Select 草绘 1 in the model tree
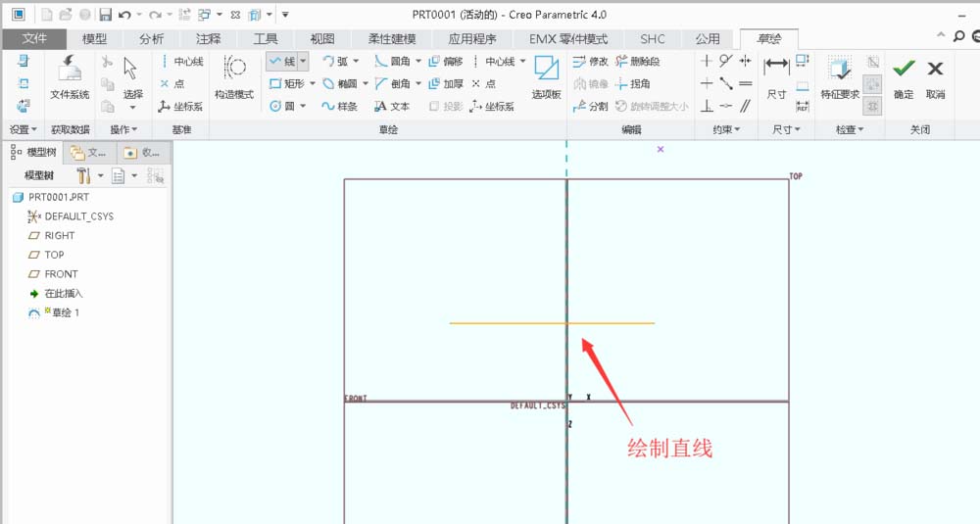The height and width of the screenshot is (524, 980). point(54,312)
